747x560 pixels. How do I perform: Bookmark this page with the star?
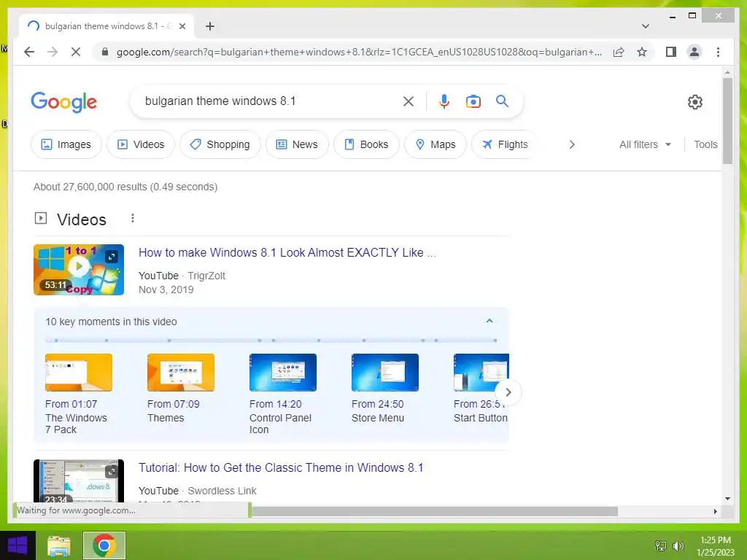pyautogui.click(x=642, y=52)
